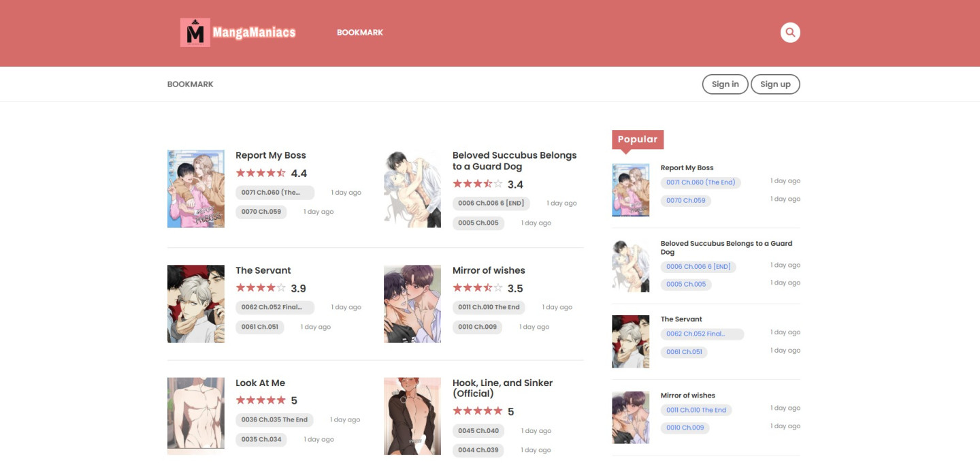Open Mirror of wishes manga page

[x=489, y=270]
